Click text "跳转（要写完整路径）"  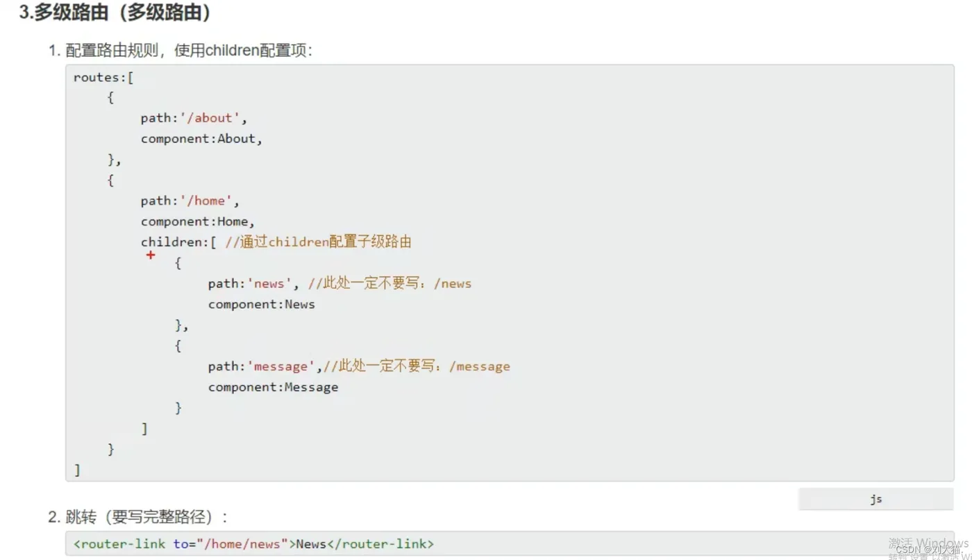coord(142,517)
